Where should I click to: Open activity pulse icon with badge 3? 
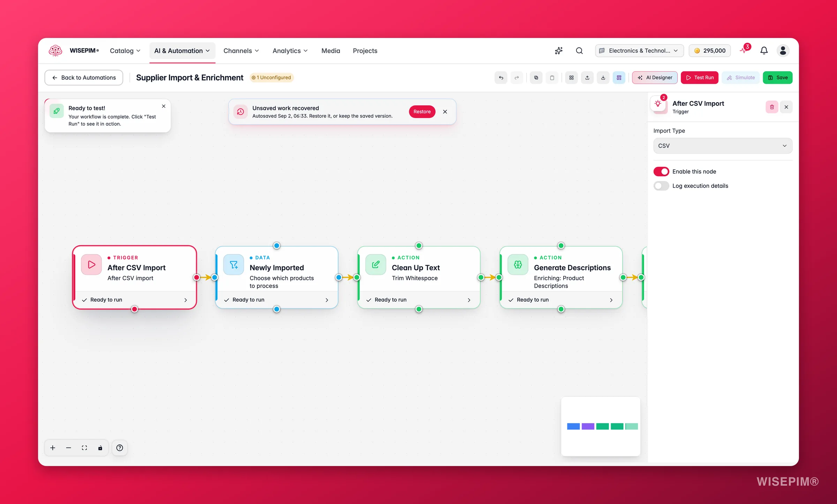click(745, 50)
